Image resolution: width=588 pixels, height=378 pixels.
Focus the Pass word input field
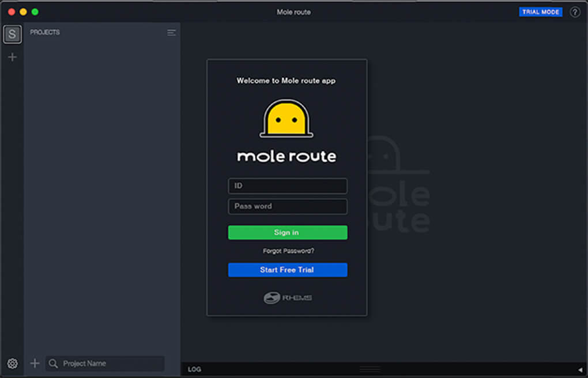point(287,206)
